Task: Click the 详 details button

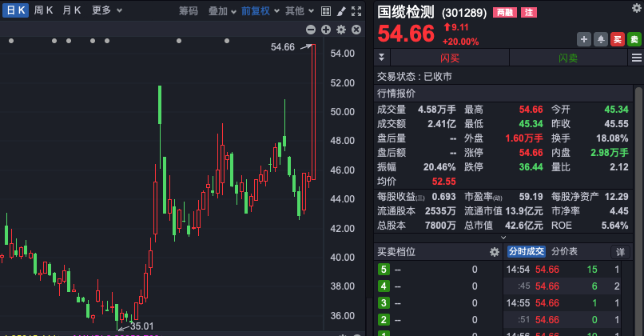Action: point(620,251)
